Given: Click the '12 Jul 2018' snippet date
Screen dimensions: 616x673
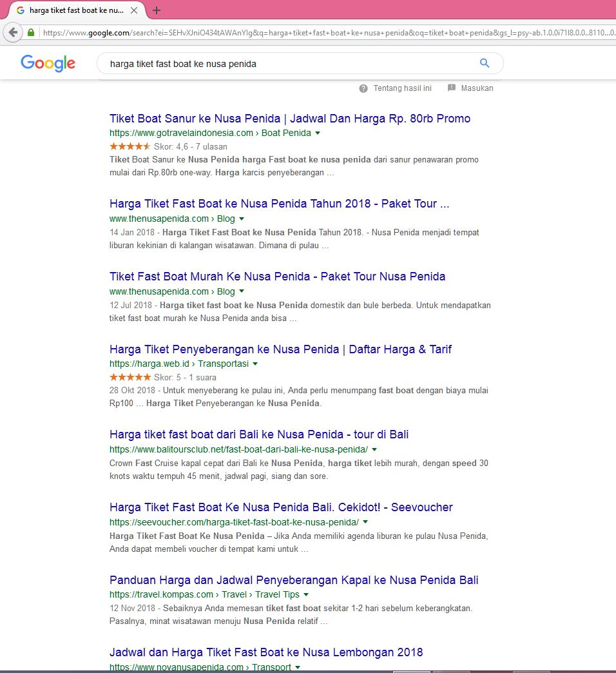Looking at the screenshot, I should pyautogui.click(x=130, y=305).
